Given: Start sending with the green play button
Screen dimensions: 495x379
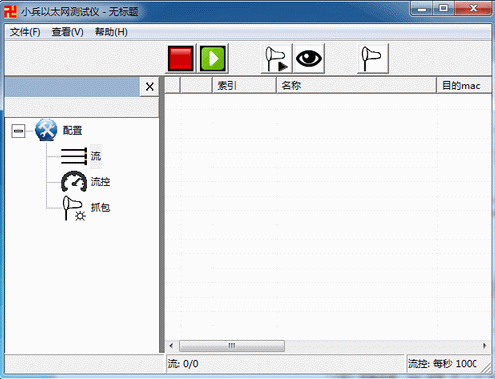Looking at the screenshot, I should pos(213,59).
